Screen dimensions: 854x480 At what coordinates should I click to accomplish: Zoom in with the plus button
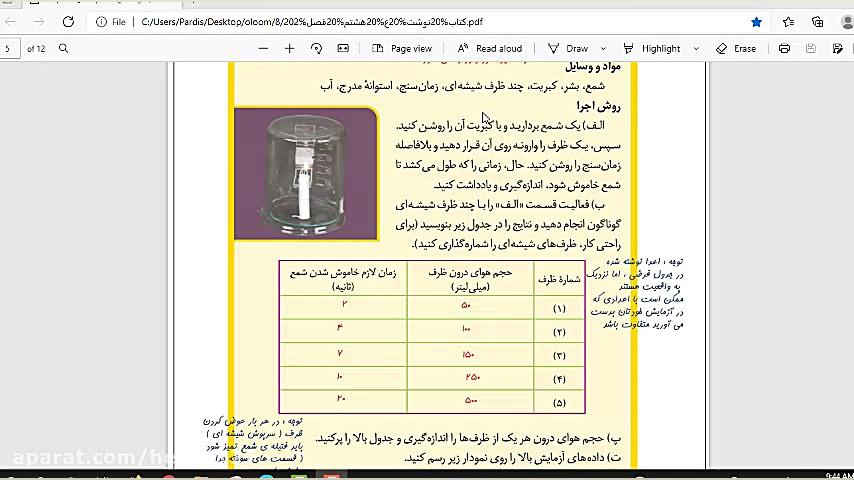pos(289,48)
